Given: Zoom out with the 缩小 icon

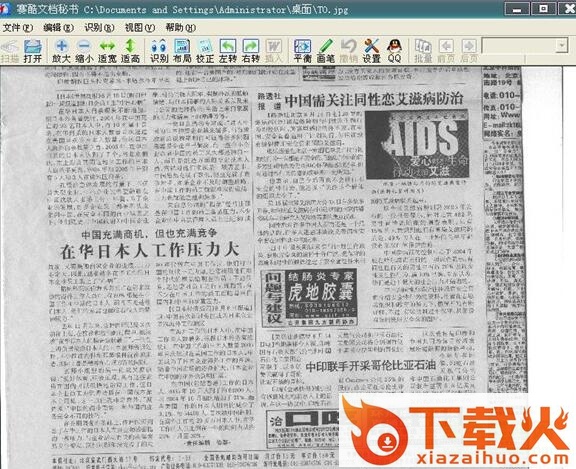Looking at the screenshot, I should [x=84, y=51].
